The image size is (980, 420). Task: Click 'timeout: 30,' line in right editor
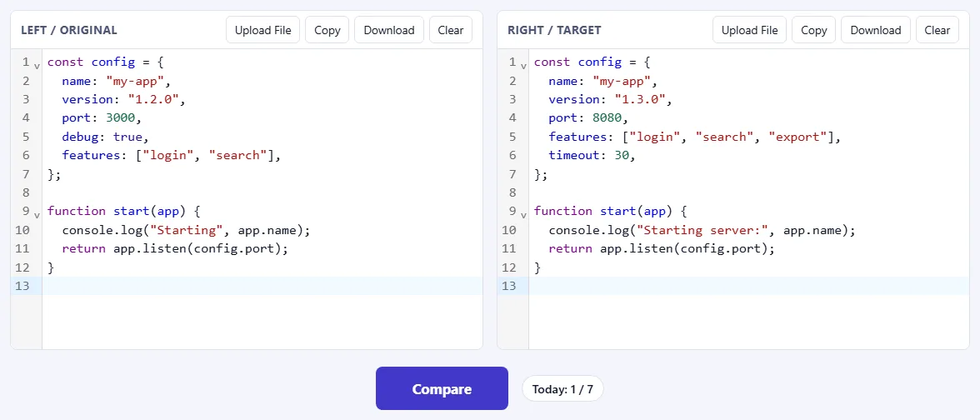point(592,156)
